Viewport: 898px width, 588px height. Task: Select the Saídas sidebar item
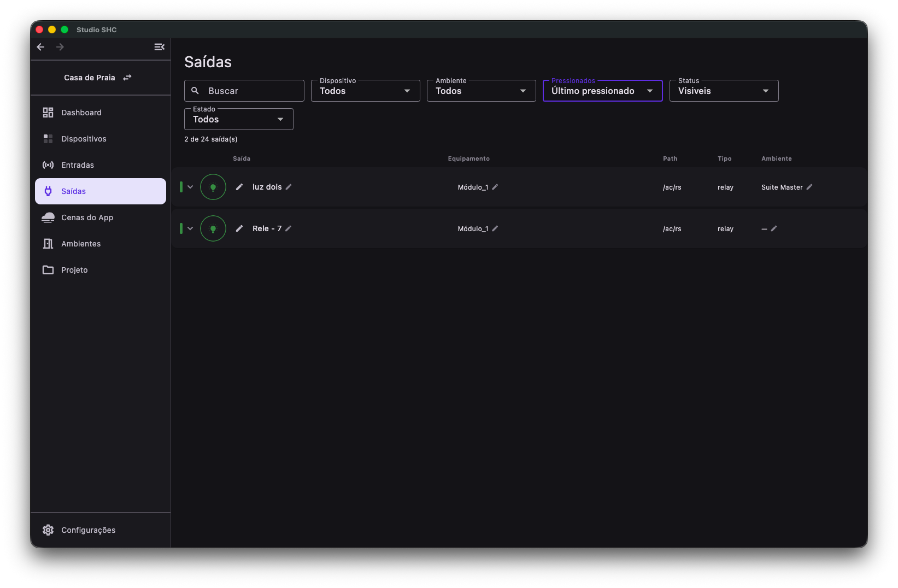pos(101,191)
